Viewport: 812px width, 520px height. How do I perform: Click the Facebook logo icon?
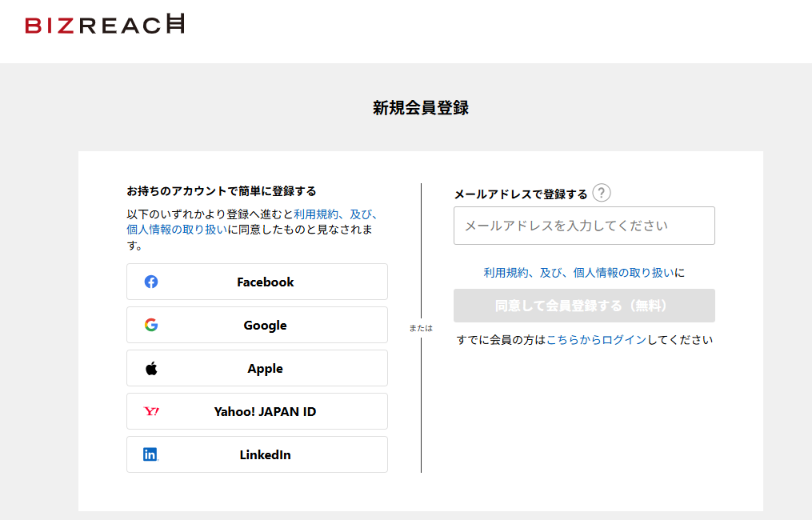(151, 282)
